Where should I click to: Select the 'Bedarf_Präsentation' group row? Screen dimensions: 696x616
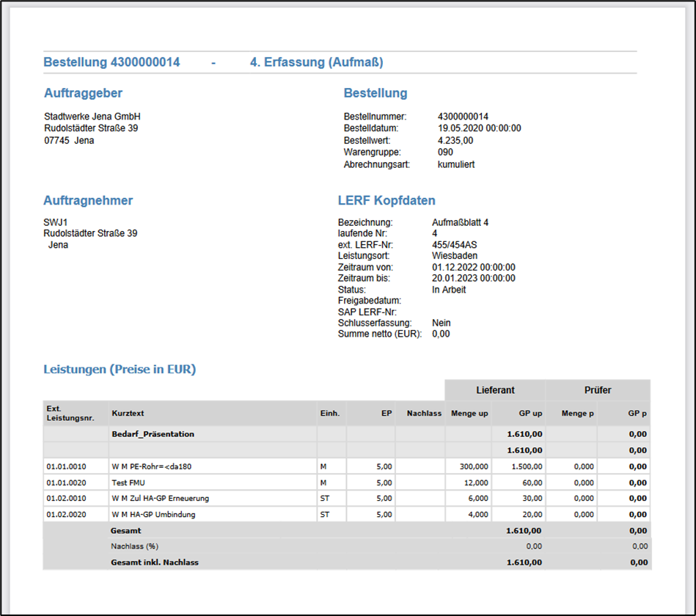click(x=153, y=434)
